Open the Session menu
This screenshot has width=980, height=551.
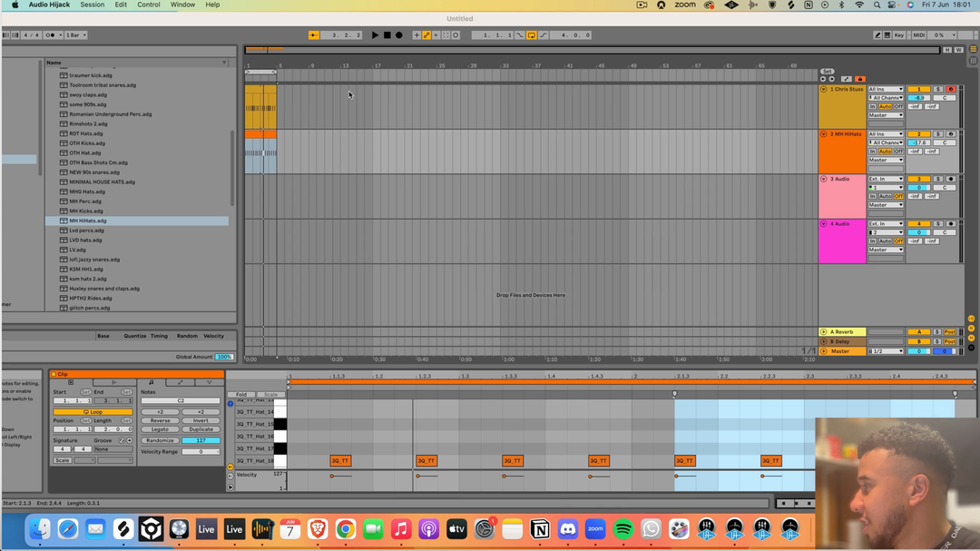click(92, 5)
